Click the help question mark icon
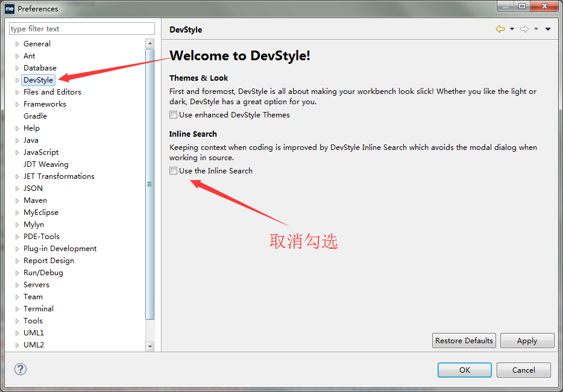Image resolution: width=563 pixels, height=392 pixels. 20,369
